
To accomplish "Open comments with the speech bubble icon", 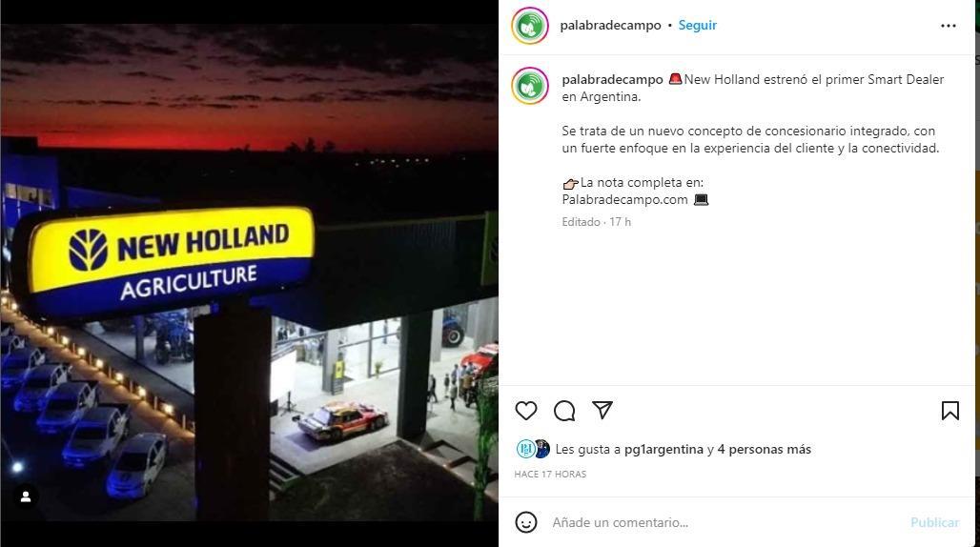I will click(564, 410).
